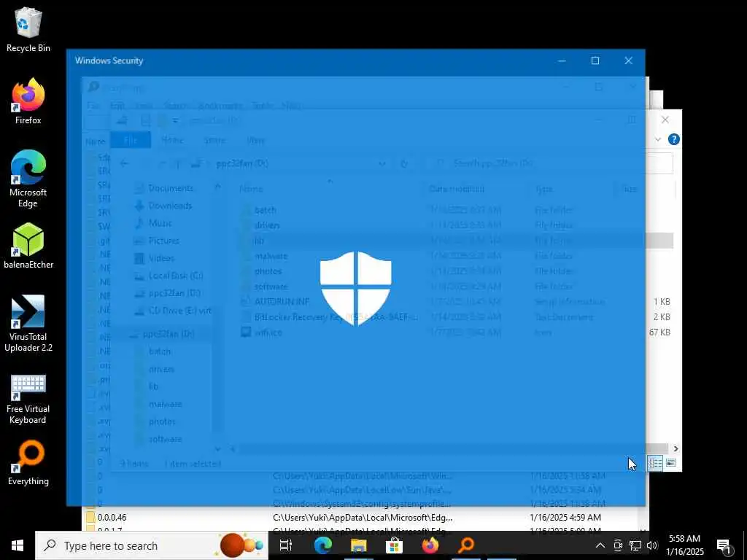The height and width of the screenshot is (560, 747).
Task: Switch File Explorer to large icons view
Action: coord(671,463)
